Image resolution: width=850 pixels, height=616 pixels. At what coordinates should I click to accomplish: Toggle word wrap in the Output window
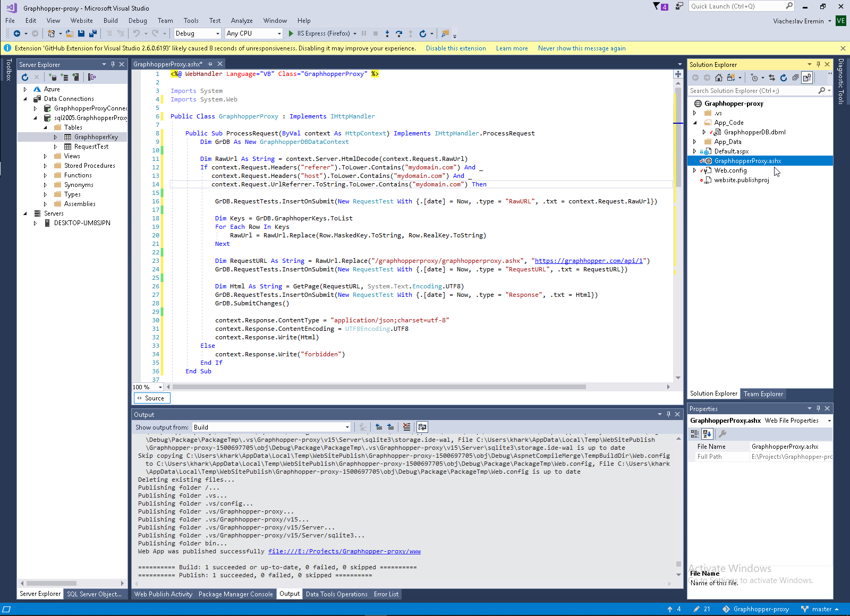pos(422,427)
